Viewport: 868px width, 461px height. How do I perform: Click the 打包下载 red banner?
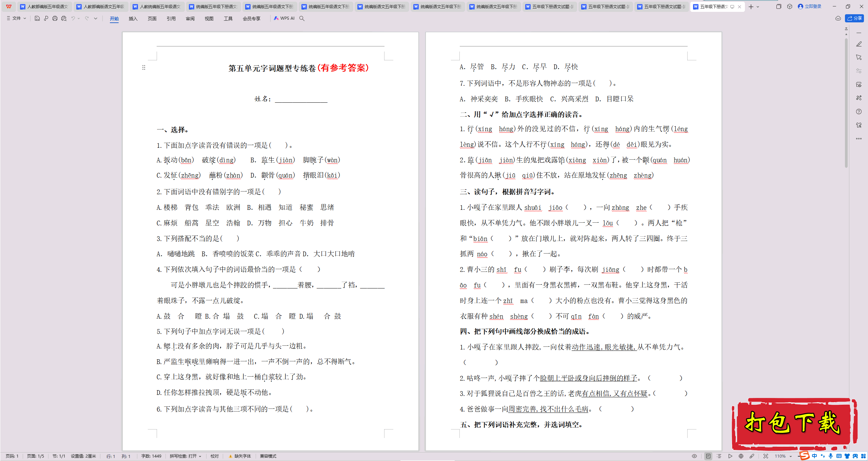pyautogui.click(x=794, y=424)
